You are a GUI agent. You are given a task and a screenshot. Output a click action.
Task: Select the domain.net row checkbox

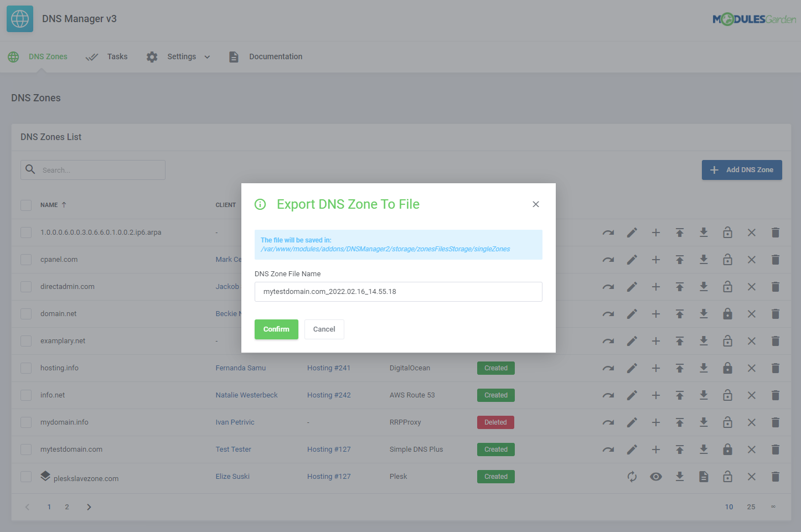(26, 314)
